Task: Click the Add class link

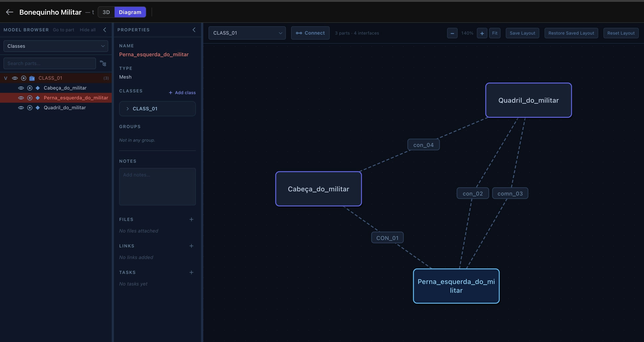Action: [x=182, y=93]
